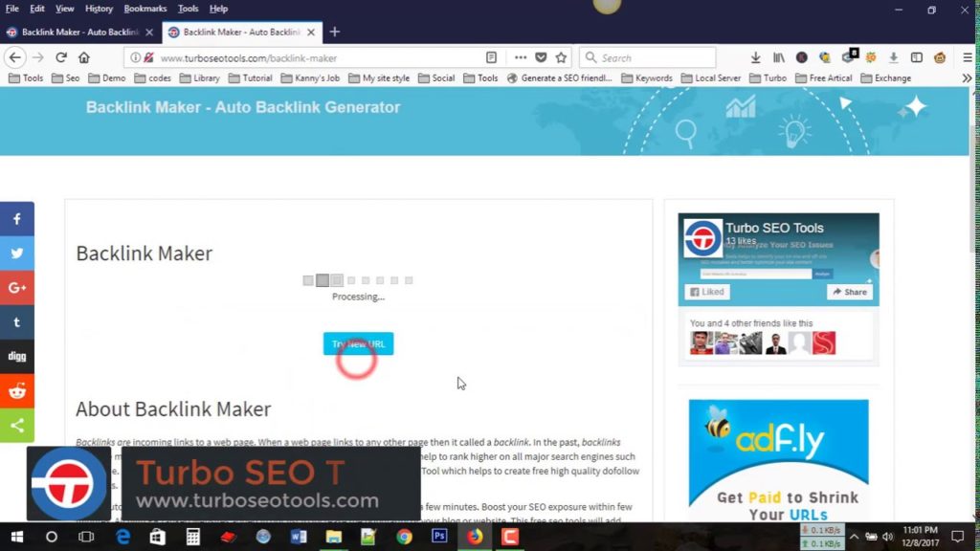The width and height of the screenshot is (980, 551).
Task: Open Cortana search circle on taskbar
Action: click(52, 537)
